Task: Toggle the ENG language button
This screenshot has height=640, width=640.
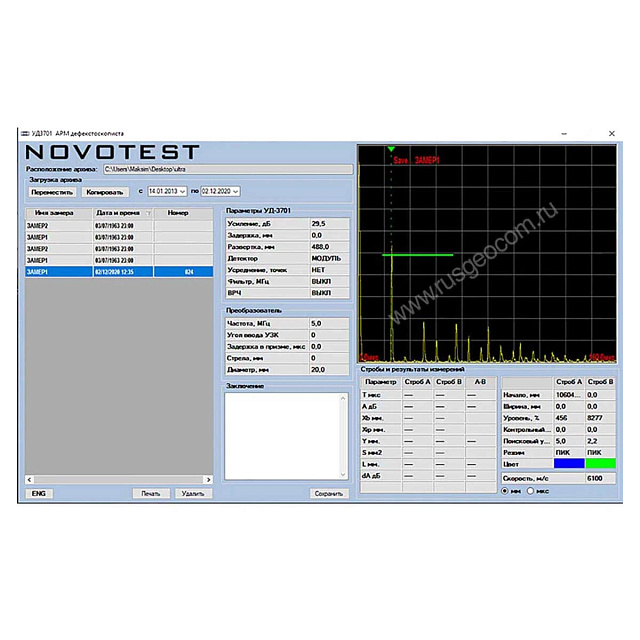Action: 38,493
